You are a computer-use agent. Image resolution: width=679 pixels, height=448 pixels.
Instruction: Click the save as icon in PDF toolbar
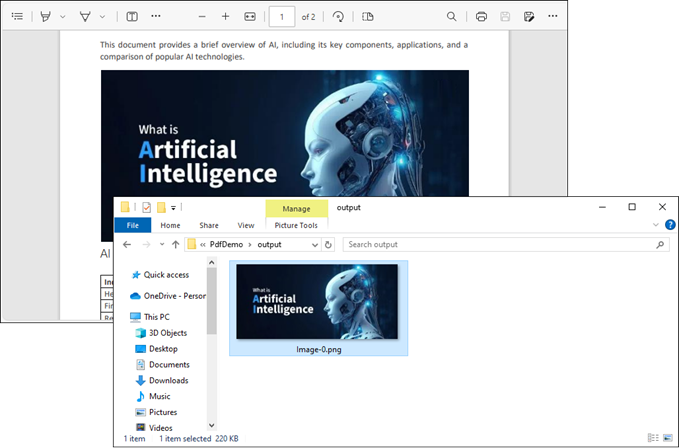(x=529, y=16)
